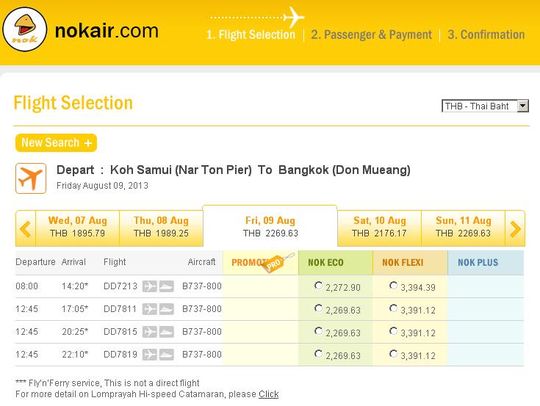Click the Passenger & Payment step
The height and width of the screenshot is (406, 540).
coord(371,35)
